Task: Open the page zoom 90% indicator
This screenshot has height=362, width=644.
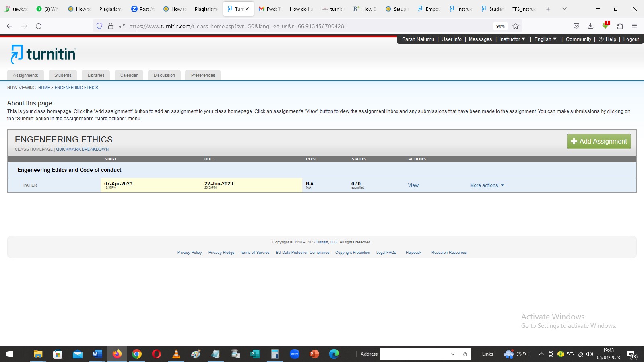Action: coord(500,26)
